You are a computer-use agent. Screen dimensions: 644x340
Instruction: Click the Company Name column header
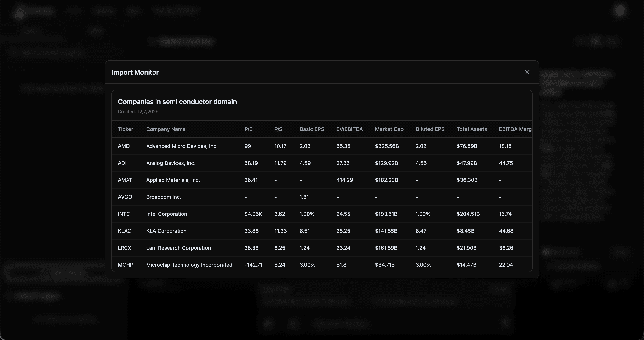(x=166, y=129)
